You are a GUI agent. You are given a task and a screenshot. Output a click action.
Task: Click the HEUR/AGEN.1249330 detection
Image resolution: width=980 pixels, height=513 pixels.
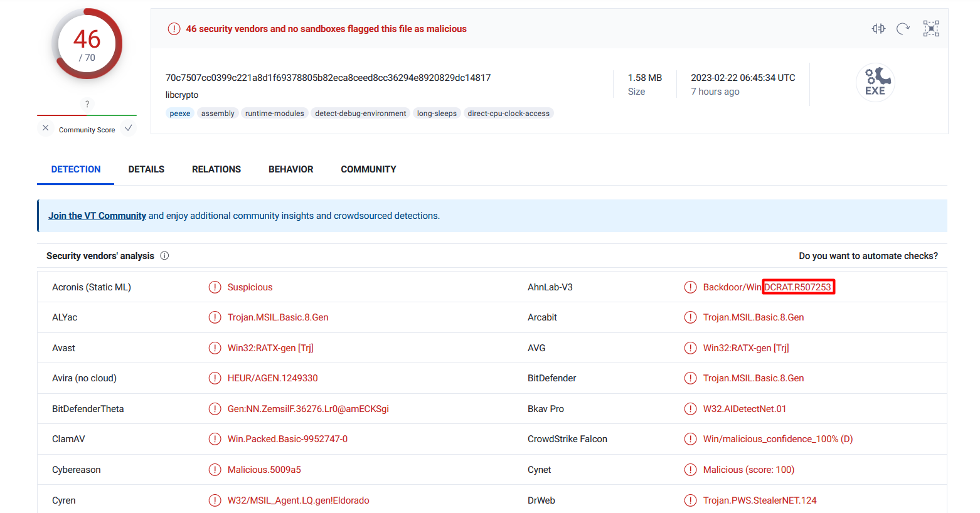(x=272, y=378)
